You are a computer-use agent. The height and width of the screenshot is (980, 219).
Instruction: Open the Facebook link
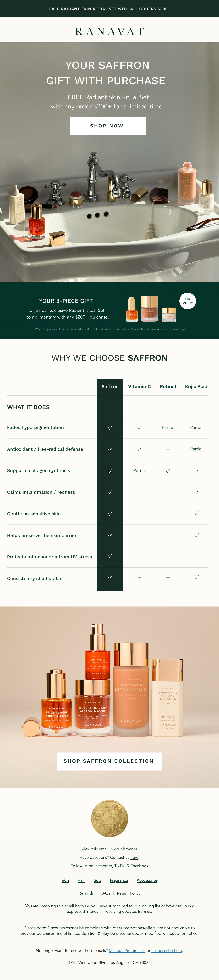click(140, 866)
